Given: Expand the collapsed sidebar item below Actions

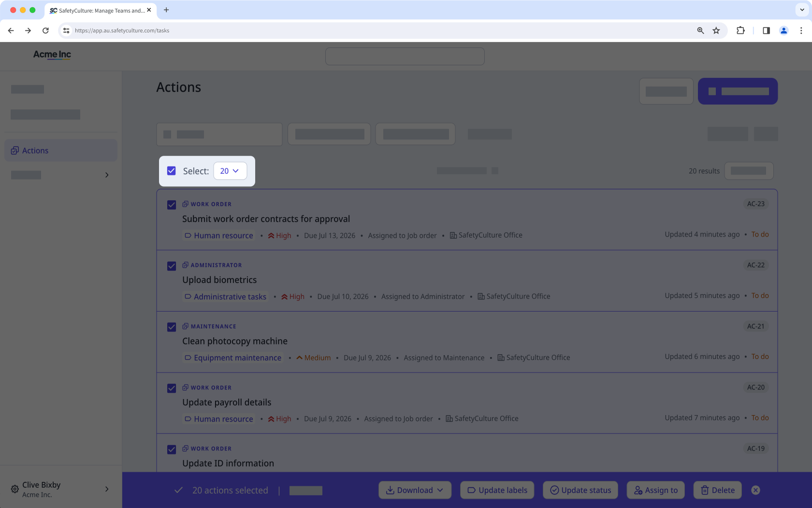Looking at the screenshot, I should point(107,175).
